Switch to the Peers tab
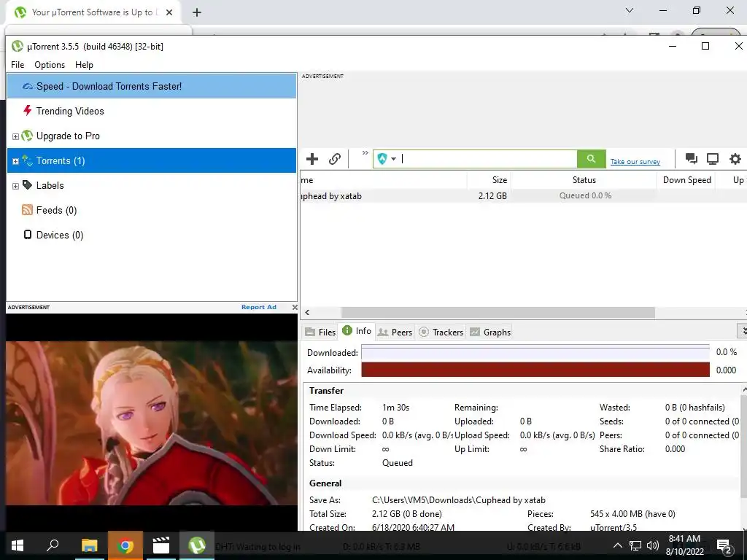This screenshot has width=747, height=560. coord(395,332)
